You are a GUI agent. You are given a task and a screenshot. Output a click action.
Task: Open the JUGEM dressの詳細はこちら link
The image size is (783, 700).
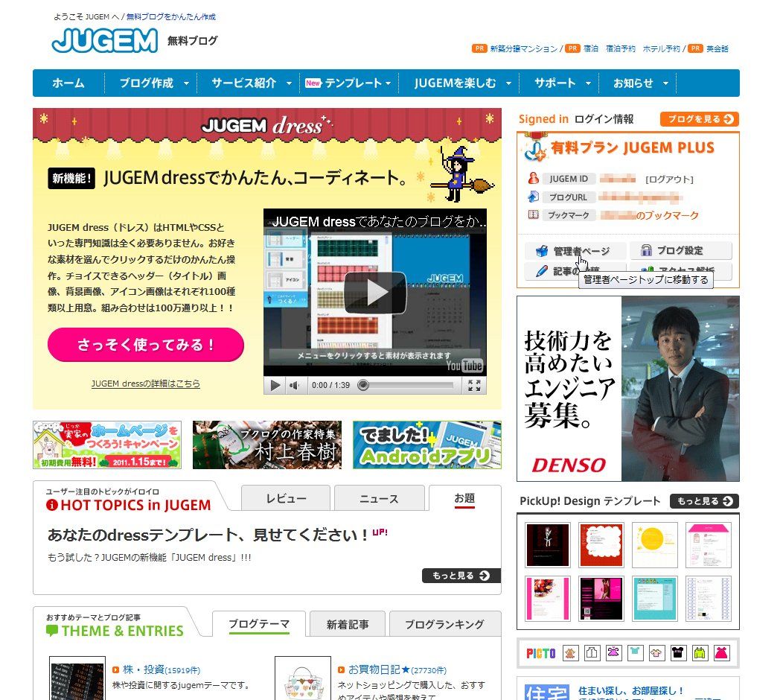[145, 384]
